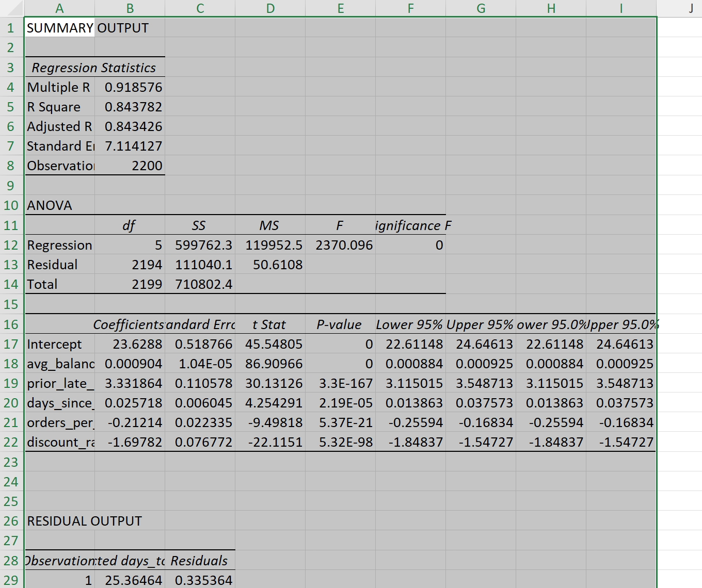Select avg_balance t Stat 86.90966

pos(270,364)
